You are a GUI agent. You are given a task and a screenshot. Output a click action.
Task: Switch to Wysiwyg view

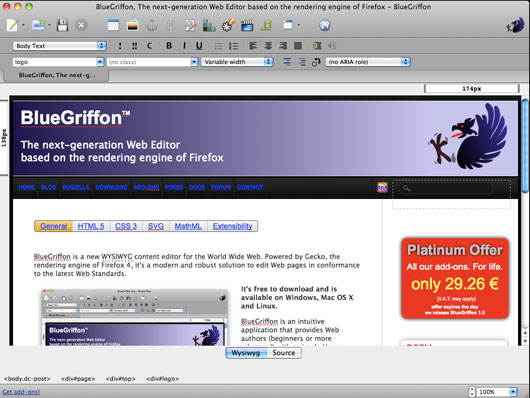coord(246,353)
